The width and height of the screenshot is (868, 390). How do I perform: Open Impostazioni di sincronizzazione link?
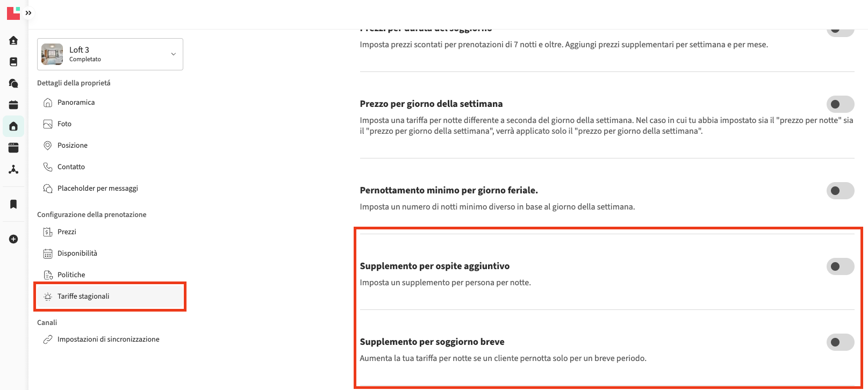[x=108, y=340]
